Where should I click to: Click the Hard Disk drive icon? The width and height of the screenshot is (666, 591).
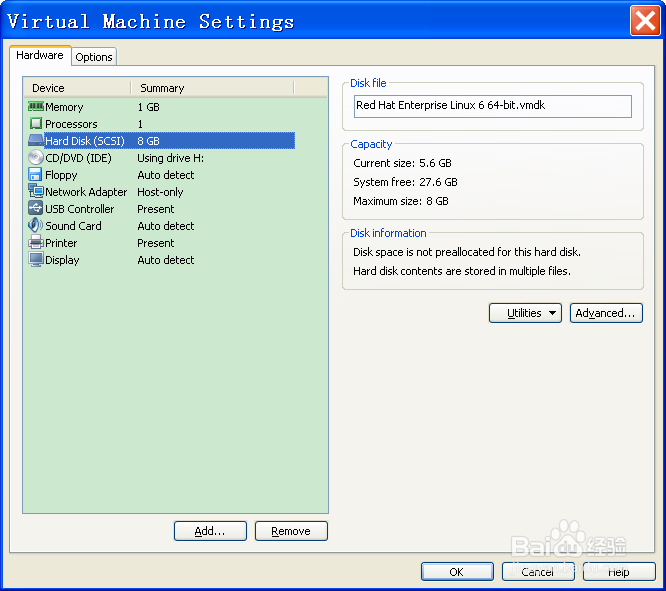tap(36, 140)
